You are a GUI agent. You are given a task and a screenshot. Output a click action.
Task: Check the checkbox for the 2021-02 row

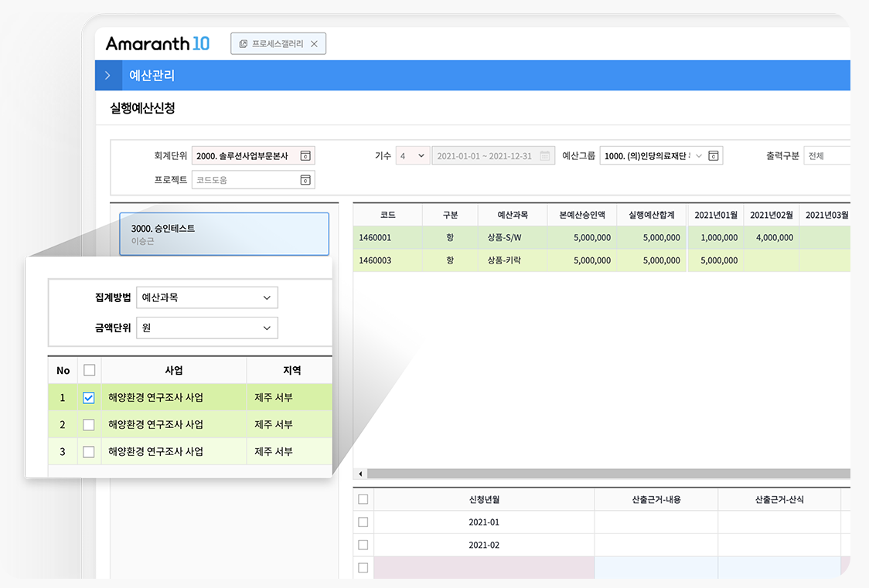coord(363,545)
